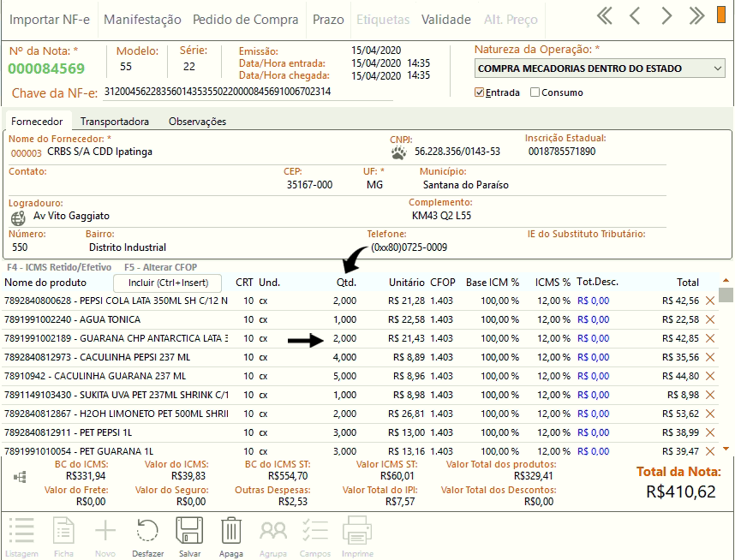Click the Validade menu item
This screenshot has height=560, width=735.
point(445,20)
